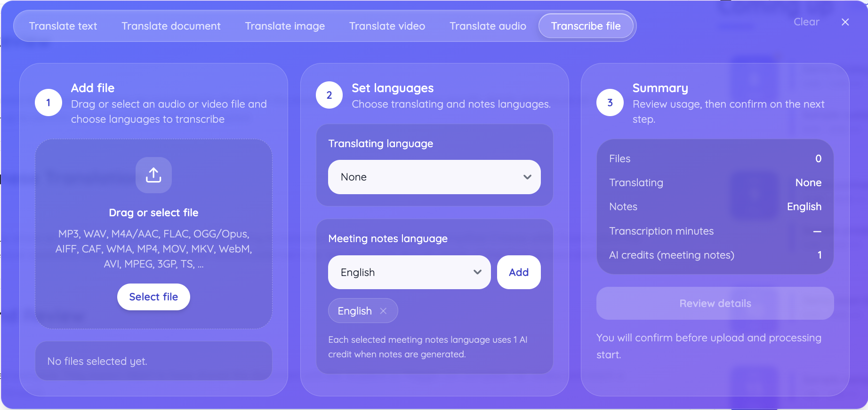868x410 pixels.
Task: Click the 'Set languages' heading
Action: pyautogui.click(x=393, y=88)
